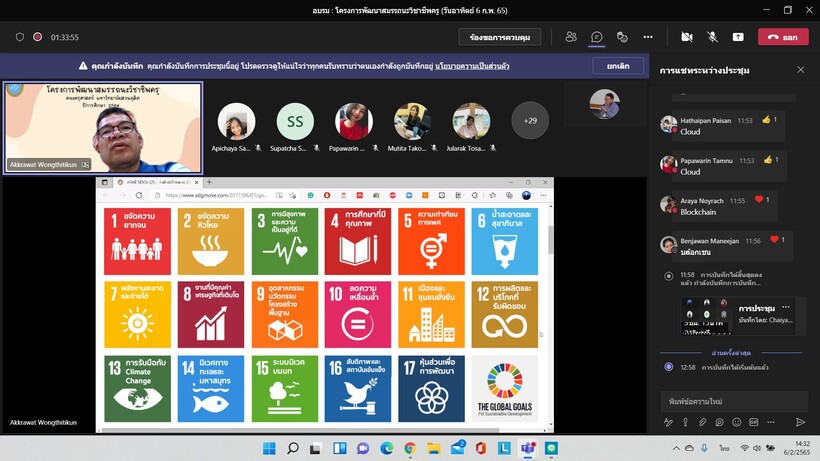820x461 pixels.
Task: Click Mutita Tako... participant avatar
Action: pyautogui.click(x=412, y=121)
